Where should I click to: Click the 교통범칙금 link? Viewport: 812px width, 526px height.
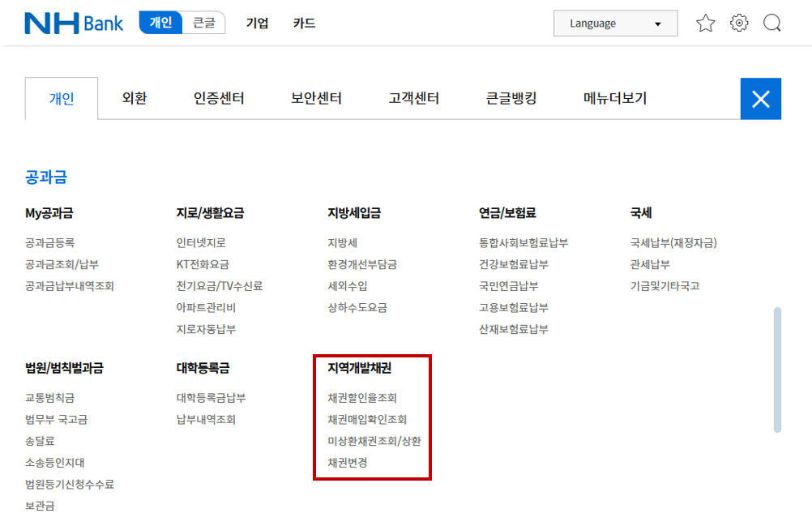click(49, 398)
